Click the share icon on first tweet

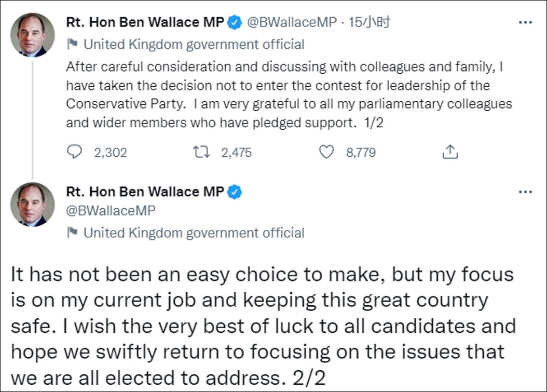449,152
